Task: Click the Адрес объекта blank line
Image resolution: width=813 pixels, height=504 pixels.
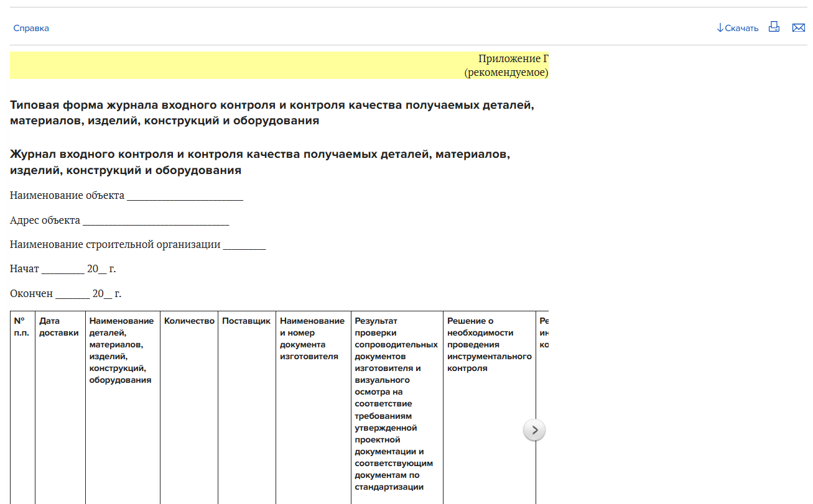Action: click(156, 221)
